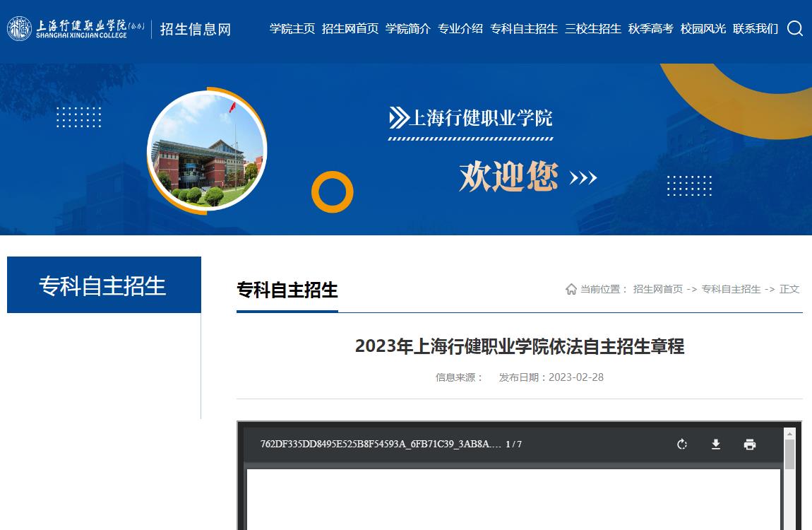View 校园风光 page
This screenshot has height=530, width=812.
pyautogui.click(x=703, y=29)
